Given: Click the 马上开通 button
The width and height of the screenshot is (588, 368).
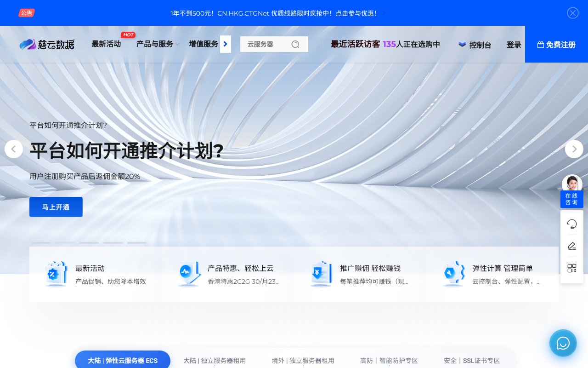Looking at the screenshot, I should [x=56, y=207].
